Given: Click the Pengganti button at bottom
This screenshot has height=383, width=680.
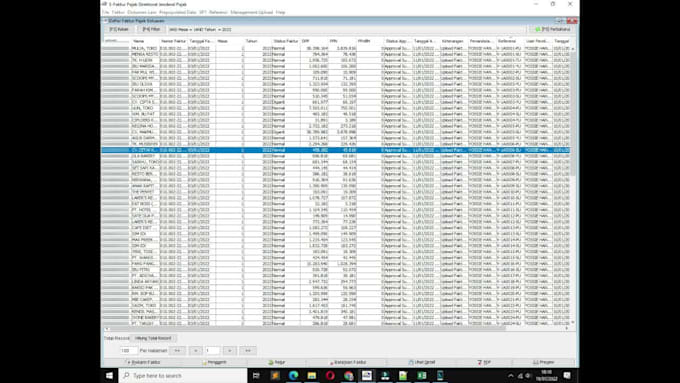Looking at the screenshot, I should click(214, 362).
